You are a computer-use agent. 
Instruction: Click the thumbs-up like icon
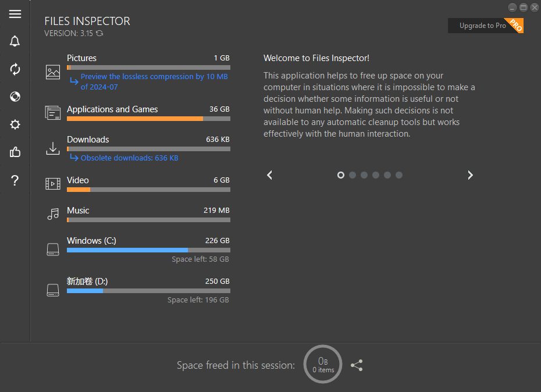point(15,152)
